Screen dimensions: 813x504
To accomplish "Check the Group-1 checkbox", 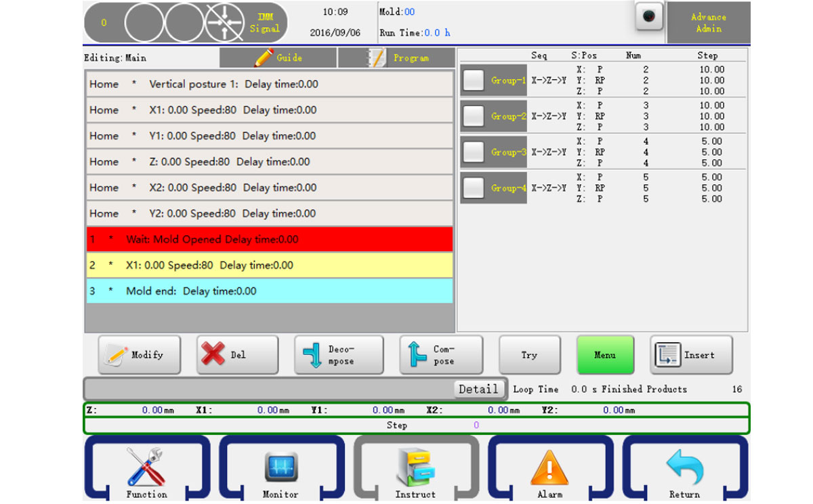I will [x=473, y=81].
